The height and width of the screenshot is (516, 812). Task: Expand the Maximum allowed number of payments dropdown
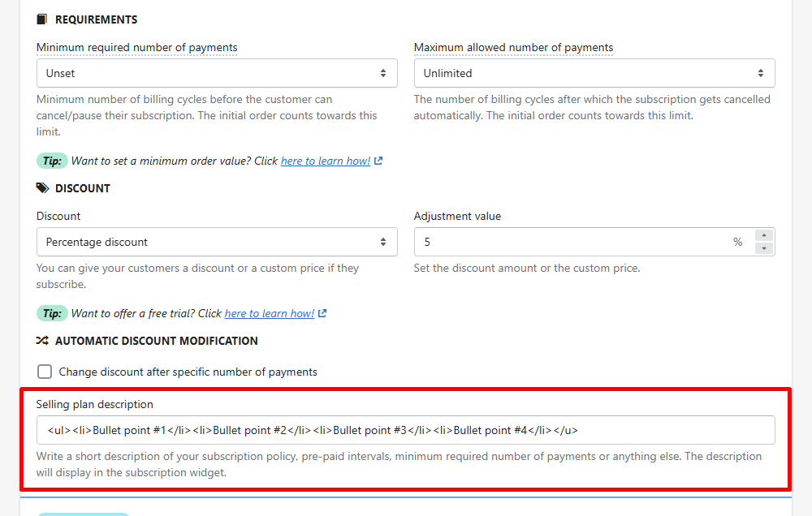594,73
